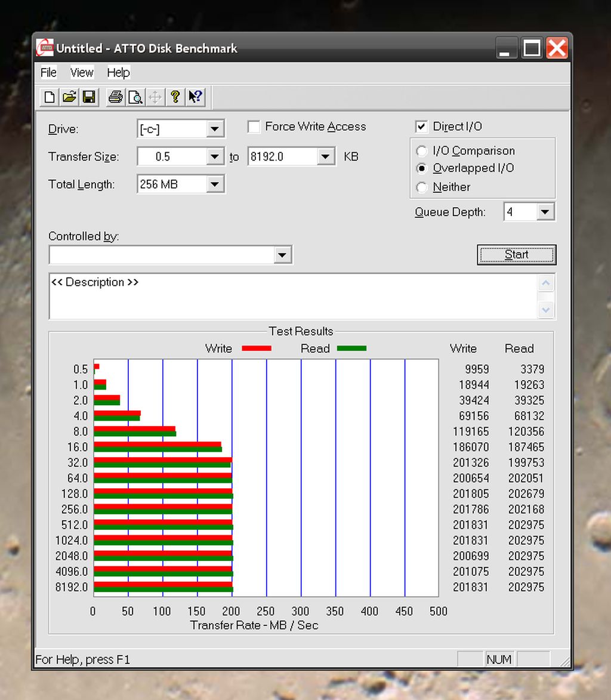Open the View menu

pos(82,72)
